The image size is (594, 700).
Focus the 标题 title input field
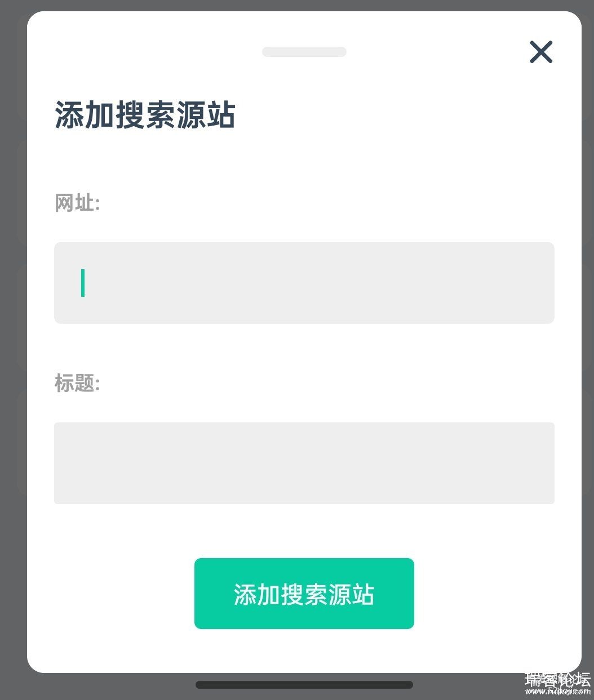coord(304,463)
